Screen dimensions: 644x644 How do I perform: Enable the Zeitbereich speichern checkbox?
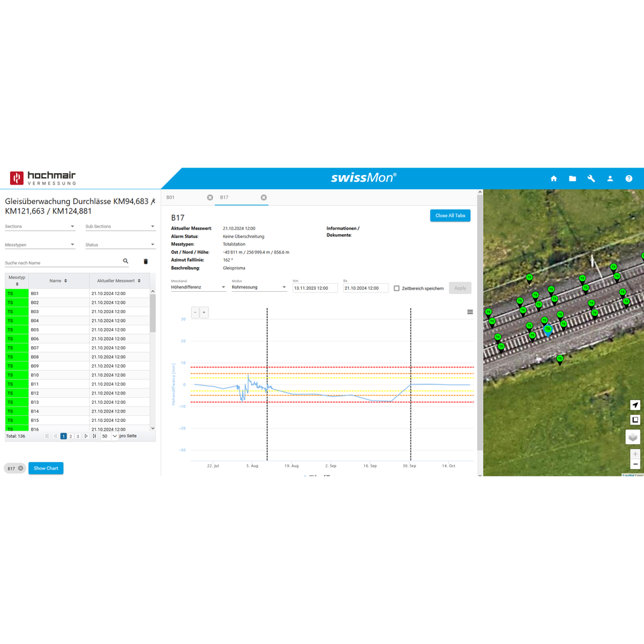coord(396,288)
